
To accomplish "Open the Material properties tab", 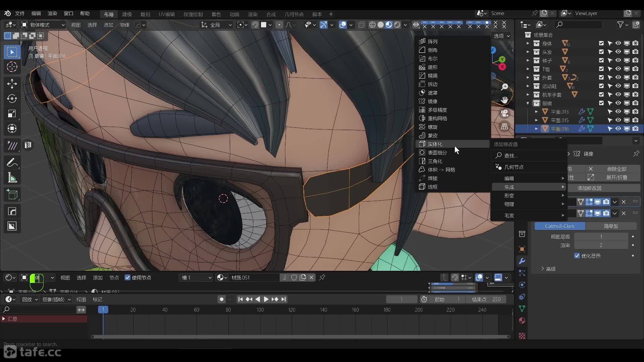I will [522, 320].
